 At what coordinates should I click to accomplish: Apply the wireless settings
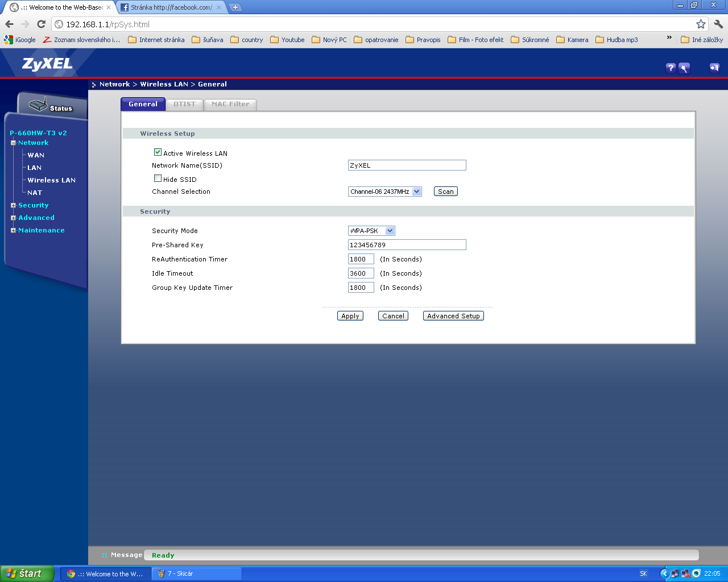click(x=350, y=316)
